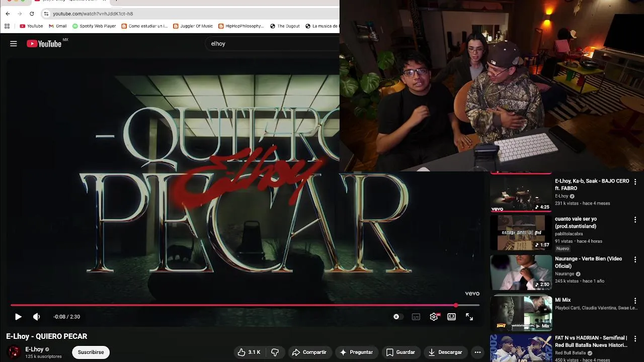Like the video with thumbs up 3.1 K
The height and width of the screenshot is (362, 644).
coord(249,352)
